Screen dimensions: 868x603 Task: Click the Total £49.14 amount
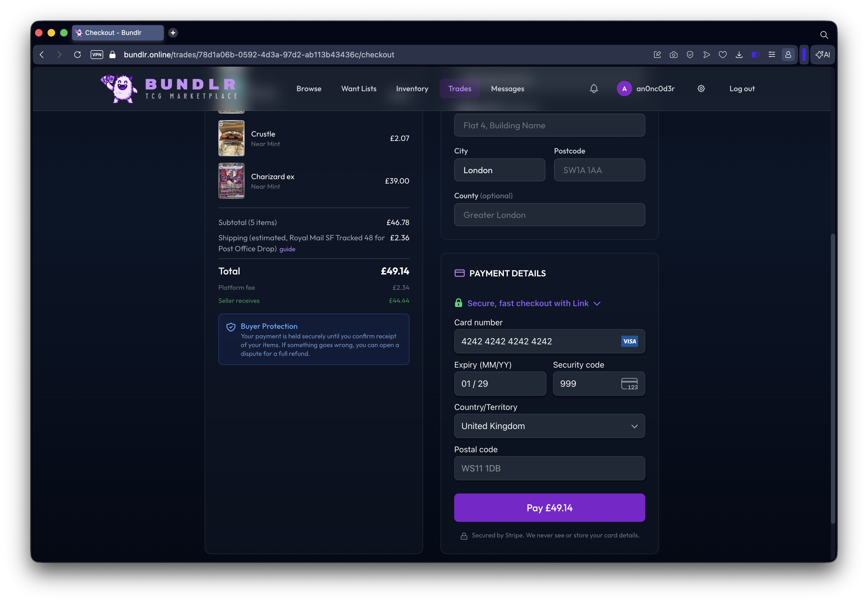pyautogui.click(x=394, y=271)
